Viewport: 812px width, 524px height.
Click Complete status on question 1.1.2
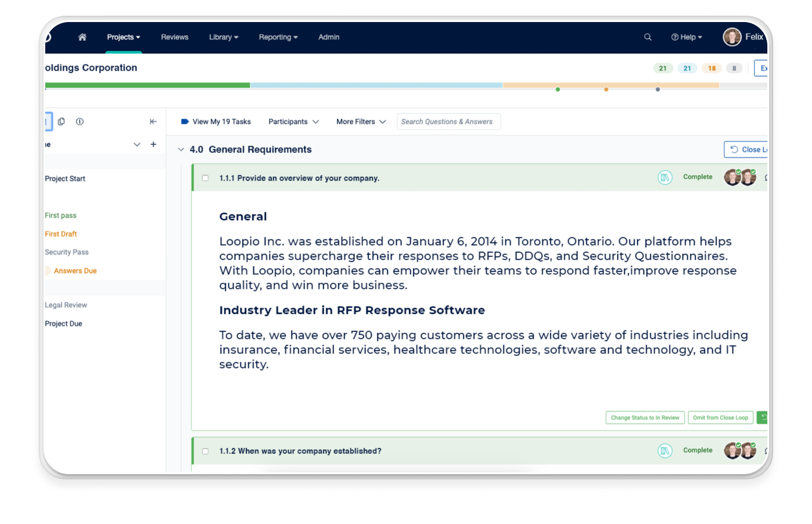698,450
